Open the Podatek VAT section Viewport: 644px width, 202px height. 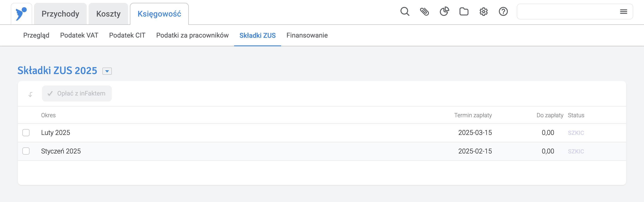click(79, 35)
